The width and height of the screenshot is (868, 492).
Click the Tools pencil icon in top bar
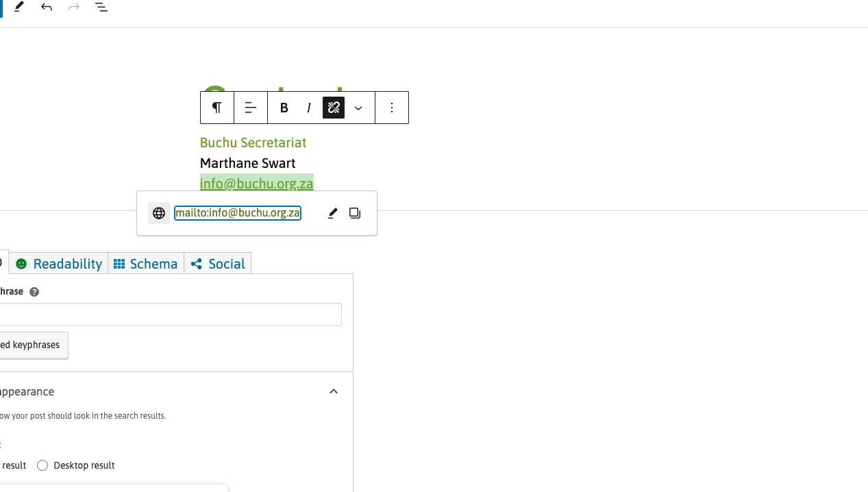[19, 7]
